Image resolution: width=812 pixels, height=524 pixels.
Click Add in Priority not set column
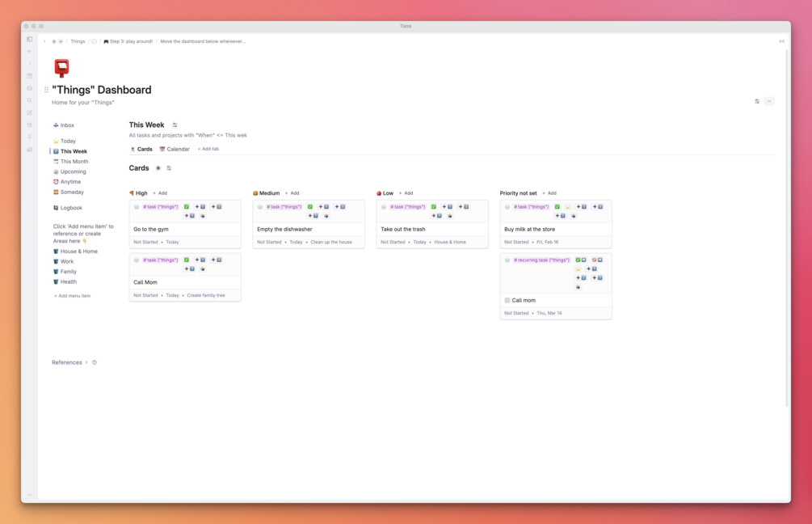click(x=549, y=193)
